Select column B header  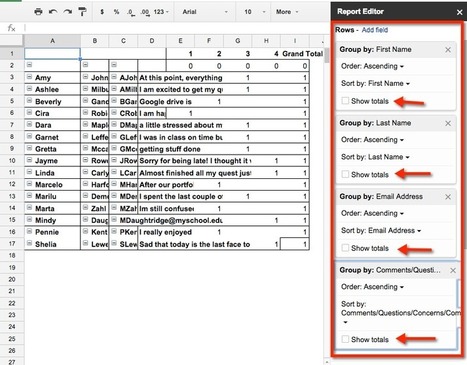point(95,41)
